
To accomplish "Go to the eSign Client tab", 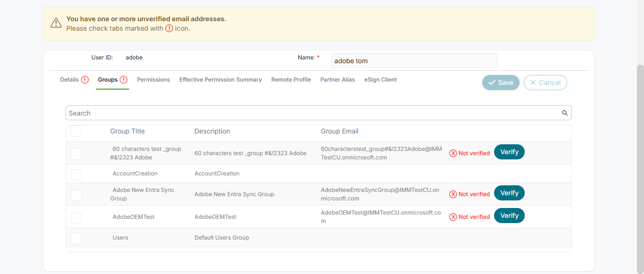I will click(x=380, y=80).
